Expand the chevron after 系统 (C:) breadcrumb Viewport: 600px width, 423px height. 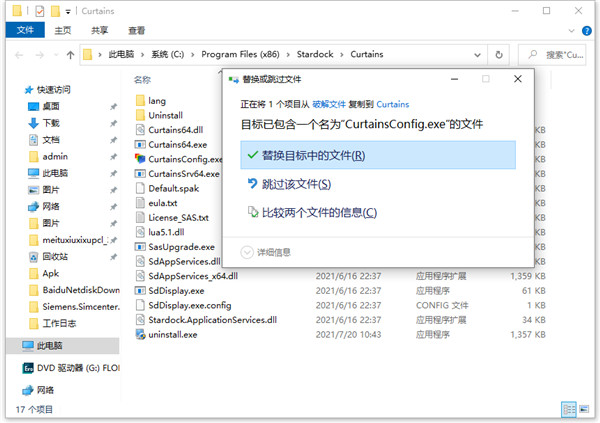coord(192,55)
